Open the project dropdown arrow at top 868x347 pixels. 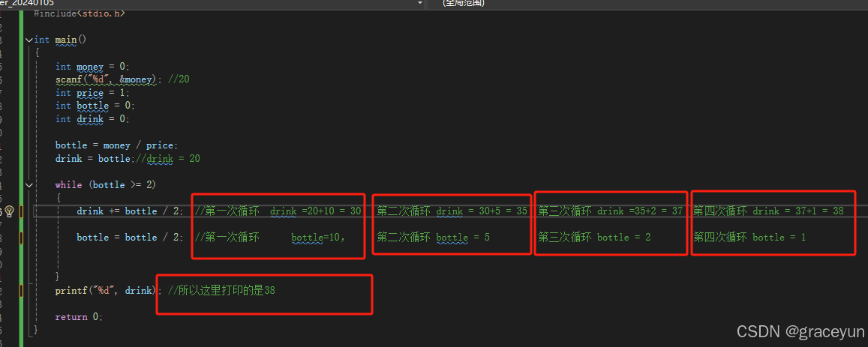coord(419,3)
